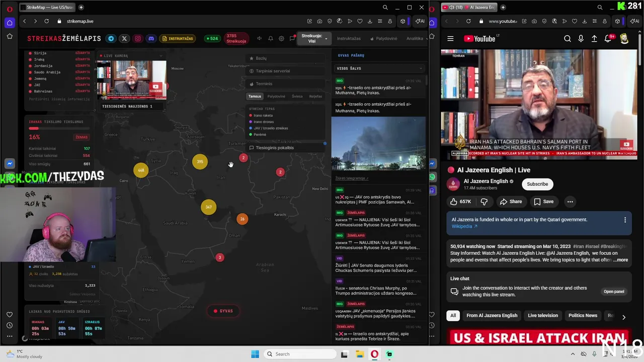Click the Iranas accuracy progress bar
The image size is (644, 362).
pyautogui.click(x=59, y=129)
